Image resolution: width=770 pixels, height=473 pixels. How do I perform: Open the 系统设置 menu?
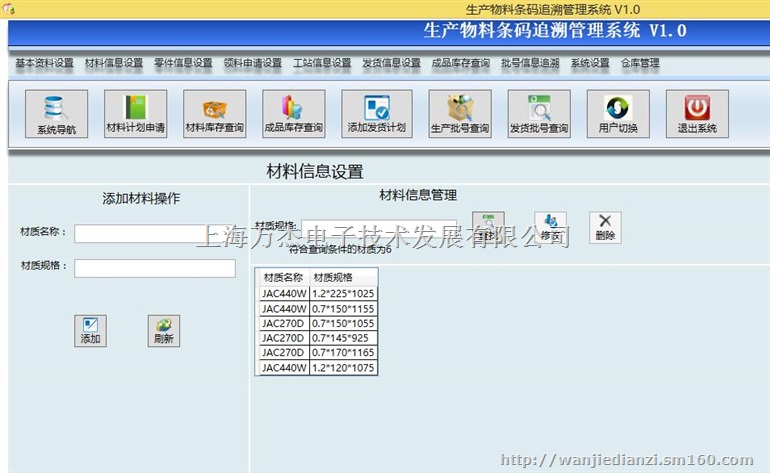[590, 63]
